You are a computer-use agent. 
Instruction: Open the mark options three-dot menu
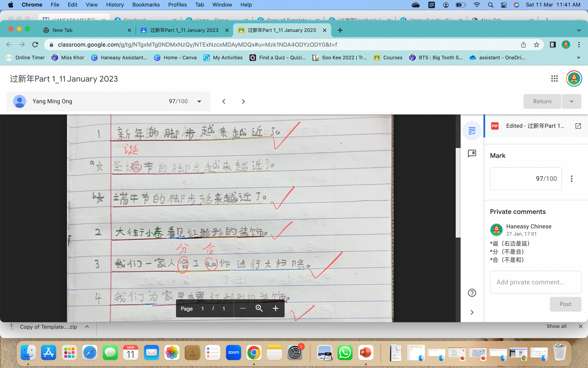click(x=572, y=179)
